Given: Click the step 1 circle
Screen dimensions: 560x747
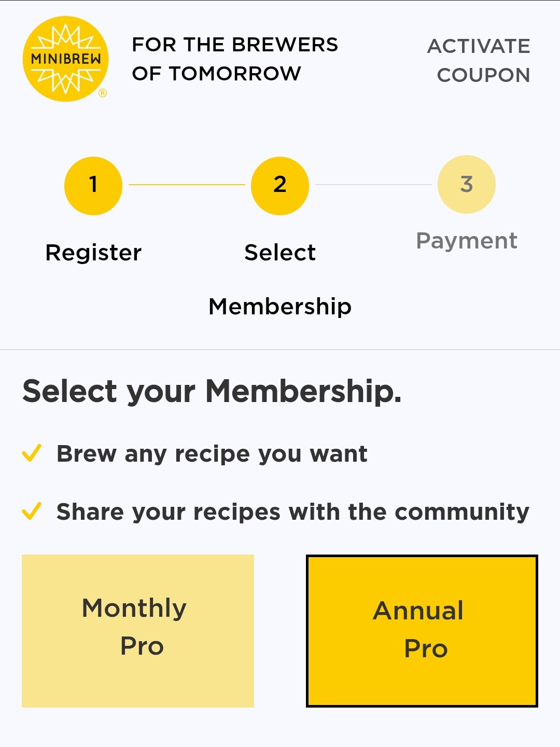Looking at the screenshot, I should pyautogui.click(x=93, y=185).
